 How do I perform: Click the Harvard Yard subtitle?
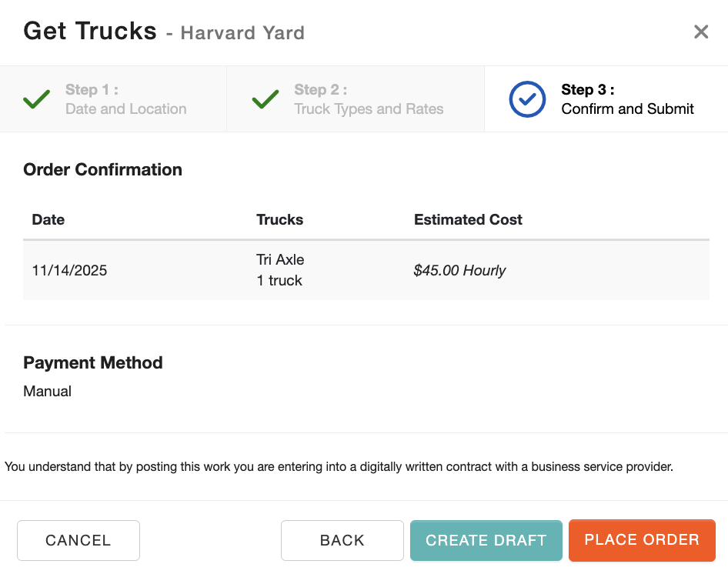pos(242,33)
